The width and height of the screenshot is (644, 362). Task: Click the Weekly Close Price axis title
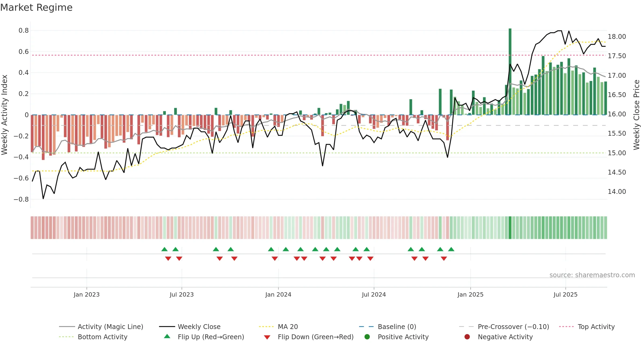[636, 115]
